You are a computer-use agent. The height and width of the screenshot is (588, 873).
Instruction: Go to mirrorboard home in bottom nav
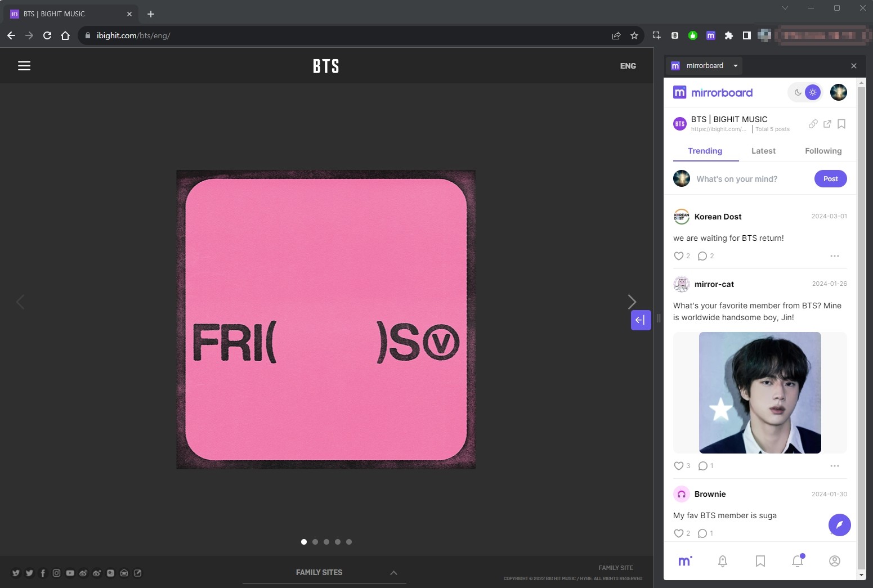pyautogui.click(x=684, y=561)
